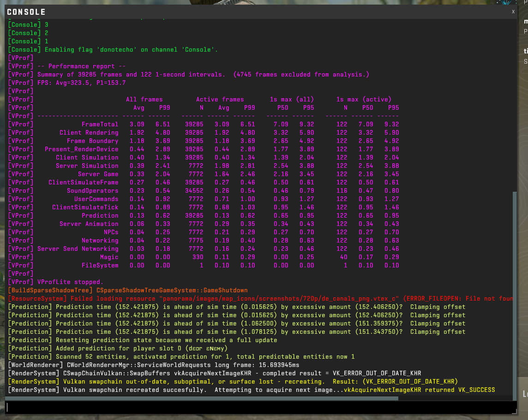528x420 pixels.
Task: Click Magic row's active N value 330
Action: click(198, 257)
